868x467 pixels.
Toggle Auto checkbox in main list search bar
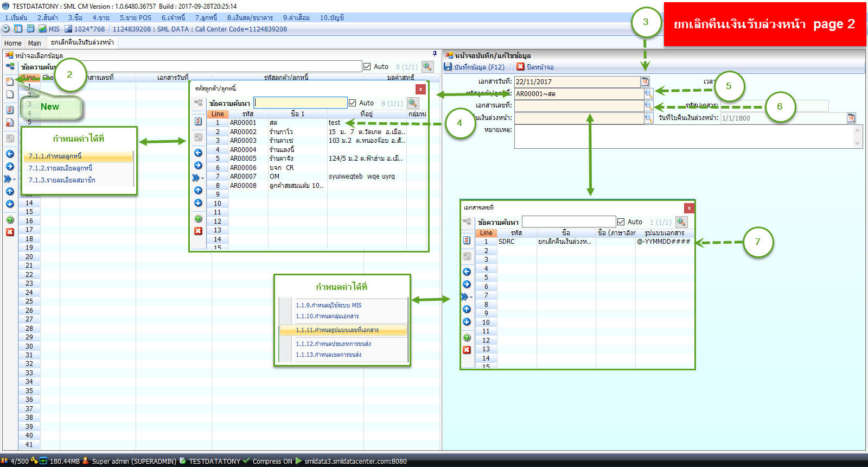point(367,66)
